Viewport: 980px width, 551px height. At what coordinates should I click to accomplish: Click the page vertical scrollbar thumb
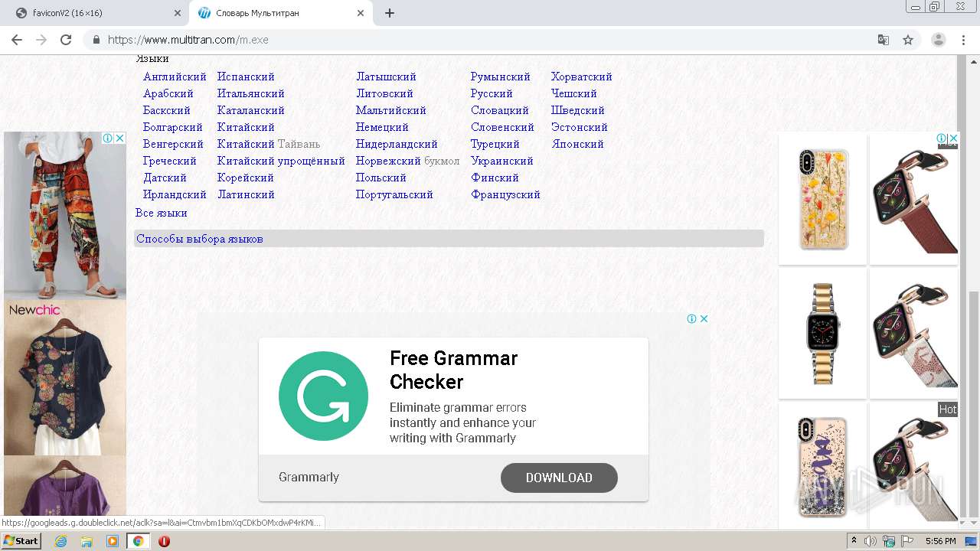973,403
